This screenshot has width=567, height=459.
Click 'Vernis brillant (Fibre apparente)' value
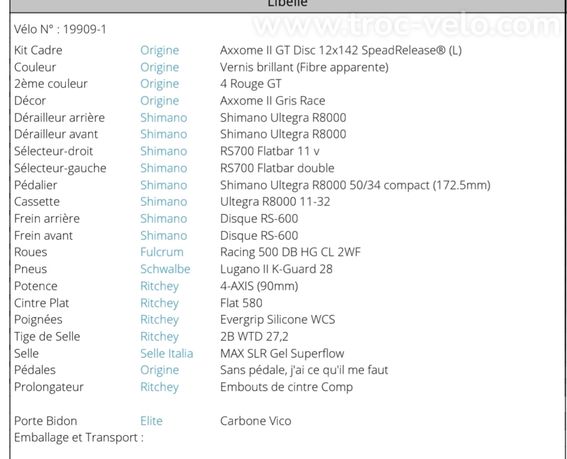tap(304, 67)
